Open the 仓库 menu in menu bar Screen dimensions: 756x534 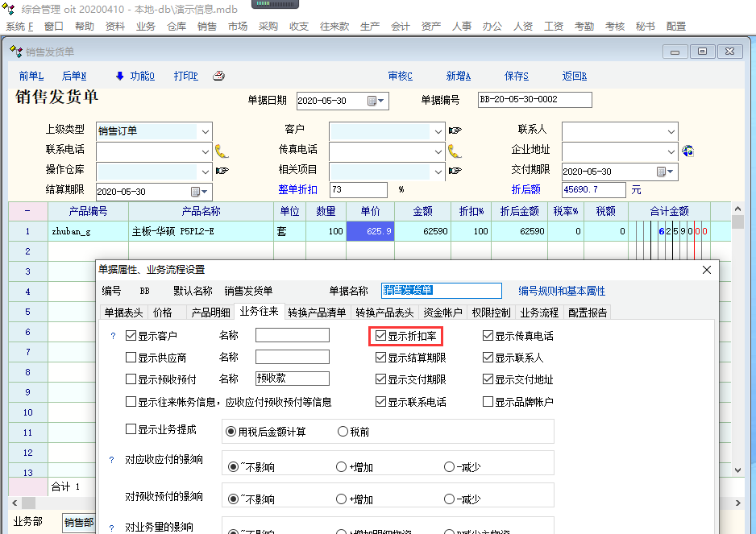[177, 27]
